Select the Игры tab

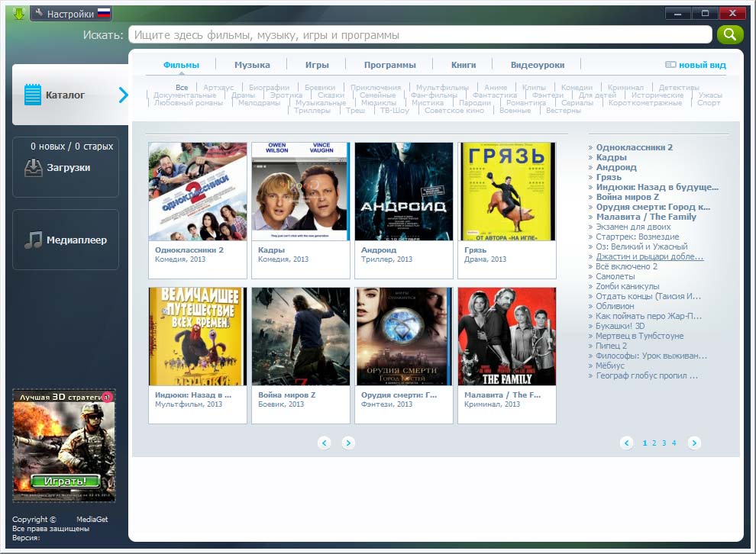pyautogui.click(x=317, y=65)
